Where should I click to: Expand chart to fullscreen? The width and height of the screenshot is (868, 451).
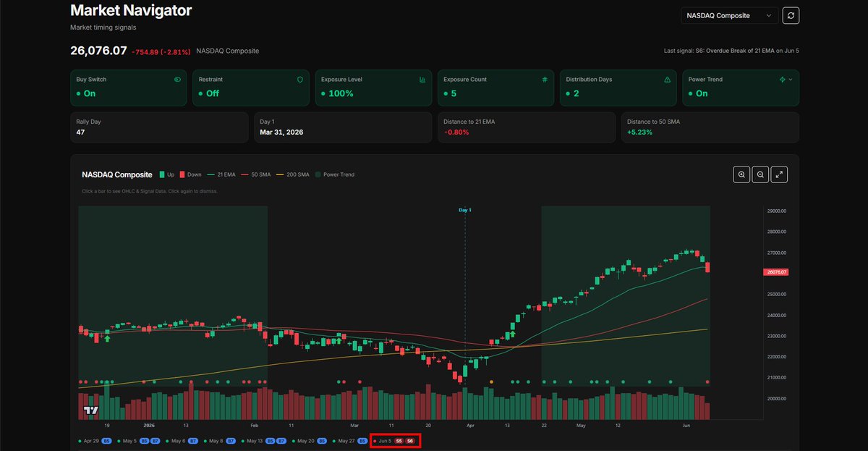click(x=780, y=174)
